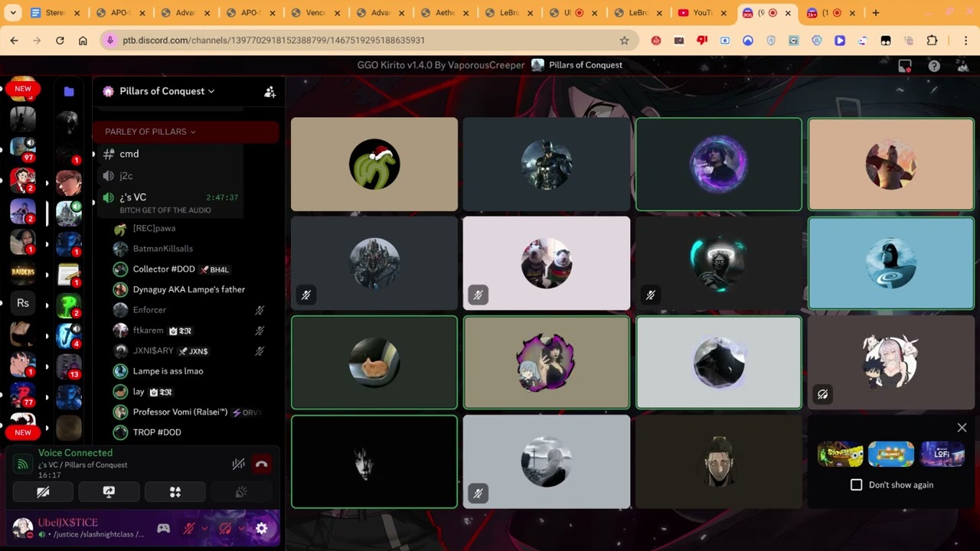
Task: Open microphone input options chevron
Action: tap(204, 528)
